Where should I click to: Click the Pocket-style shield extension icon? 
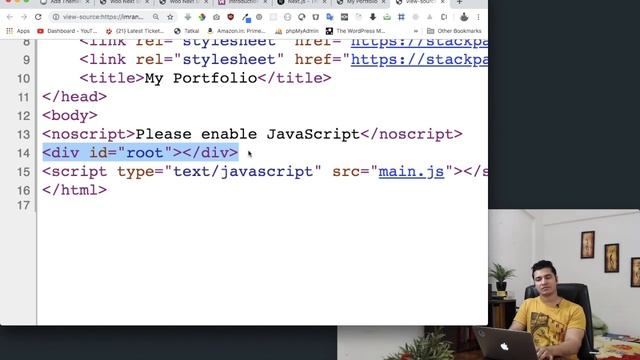(x=316, y=17)
